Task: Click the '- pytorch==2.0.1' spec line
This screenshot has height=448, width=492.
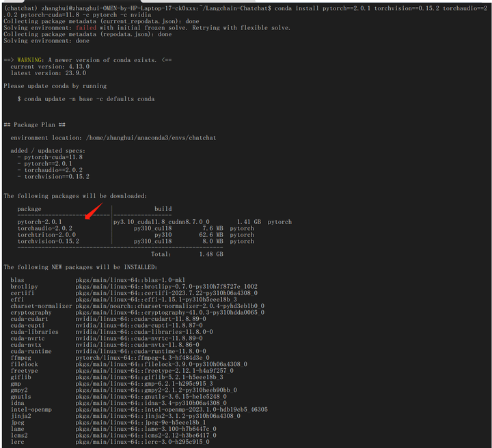Action: [45, 164]
